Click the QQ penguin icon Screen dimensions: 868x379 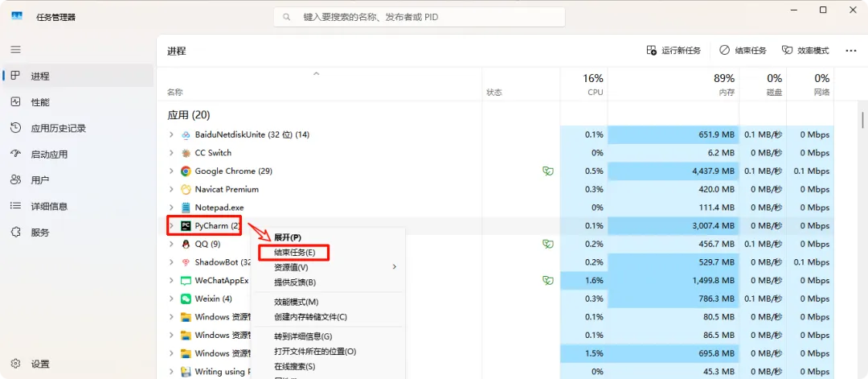tap(186, 245)
